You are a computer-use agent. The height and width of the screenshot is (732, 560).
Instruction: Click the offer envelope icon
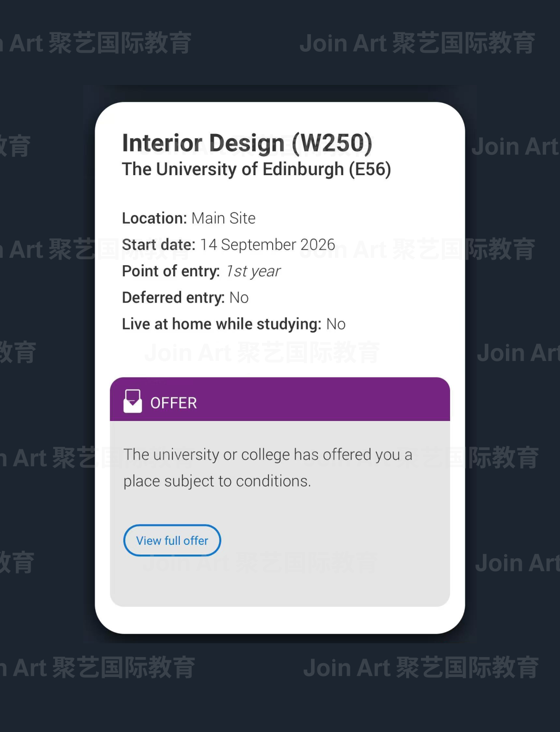pyautogui.click(x=133, y=401)
